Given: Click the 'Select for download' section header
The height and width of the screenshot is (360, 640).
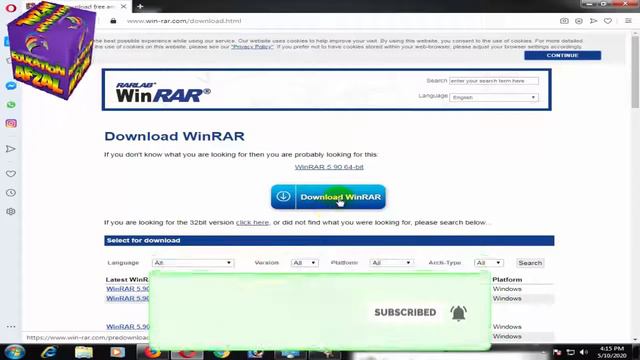Looking at the screenshot, I should 329,240.
